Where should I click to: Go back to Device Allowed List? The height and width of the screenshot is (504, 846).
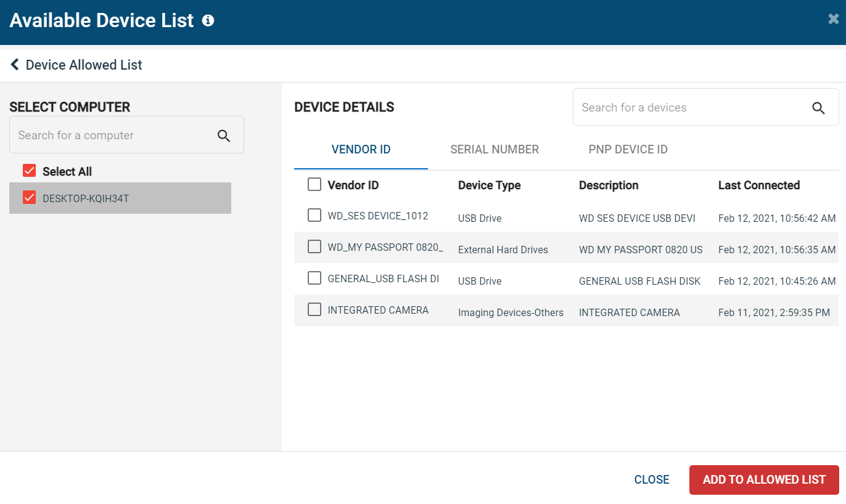click(x=84, y=65)
